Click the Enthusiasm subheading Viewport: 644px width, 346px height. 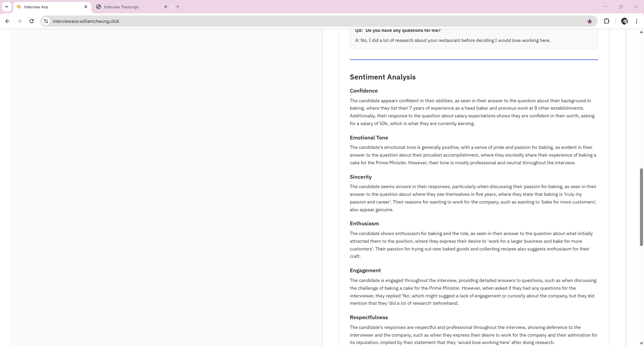[364, 224]
